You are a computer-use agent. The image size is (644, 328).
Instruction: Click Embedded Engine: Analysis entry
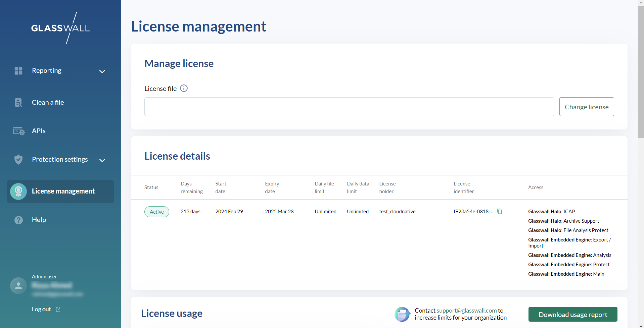(570, 255)
